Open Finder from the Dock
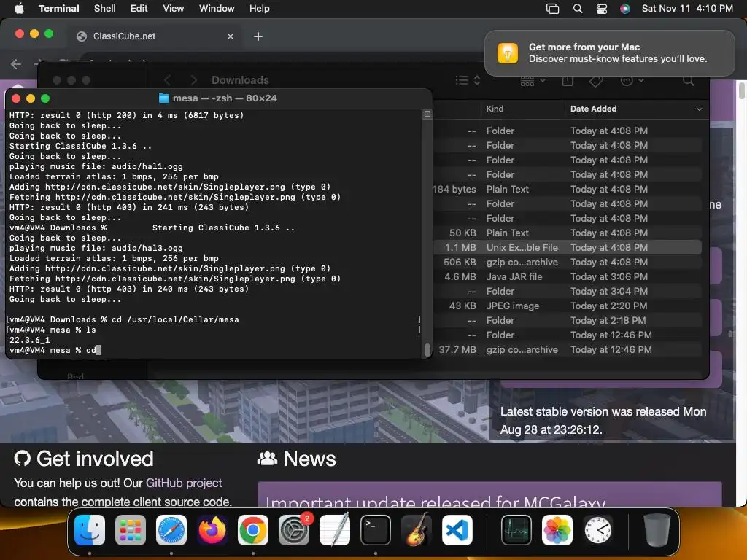Viewport: 747px width, 560px height. tap(90, 530)
